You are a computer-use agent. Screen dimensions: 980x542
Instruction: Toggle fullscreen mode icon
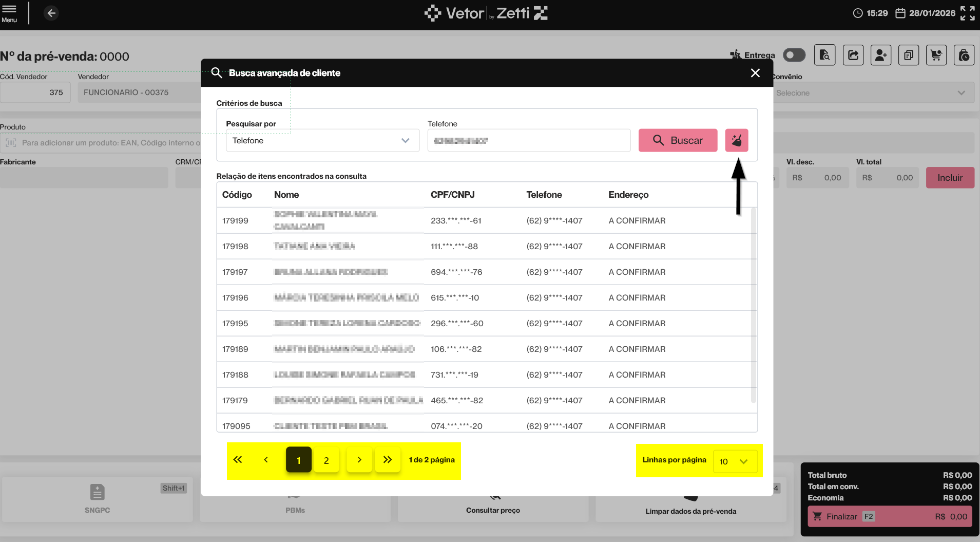967,13
